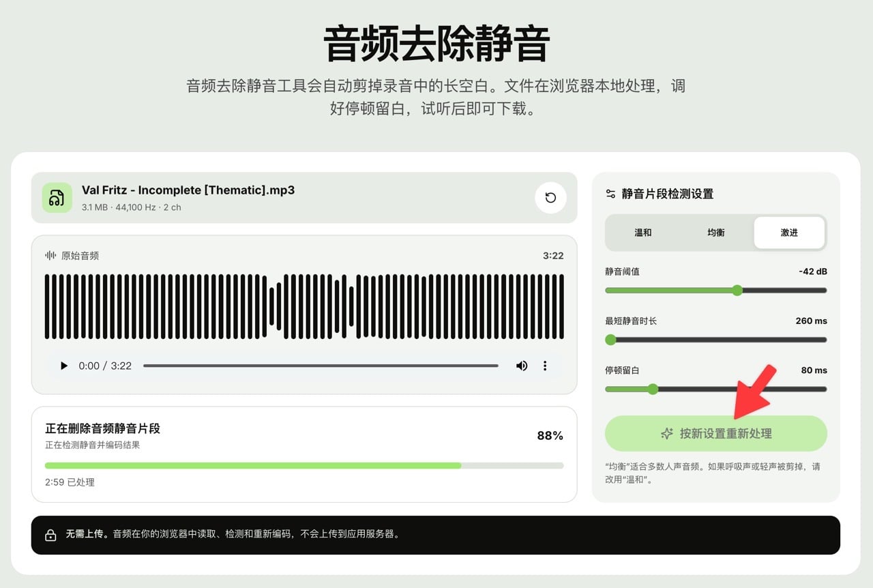Screen dimensions: 873x588
Task: Click the sparkle icon on reprocess button
Action: point(667,434)
